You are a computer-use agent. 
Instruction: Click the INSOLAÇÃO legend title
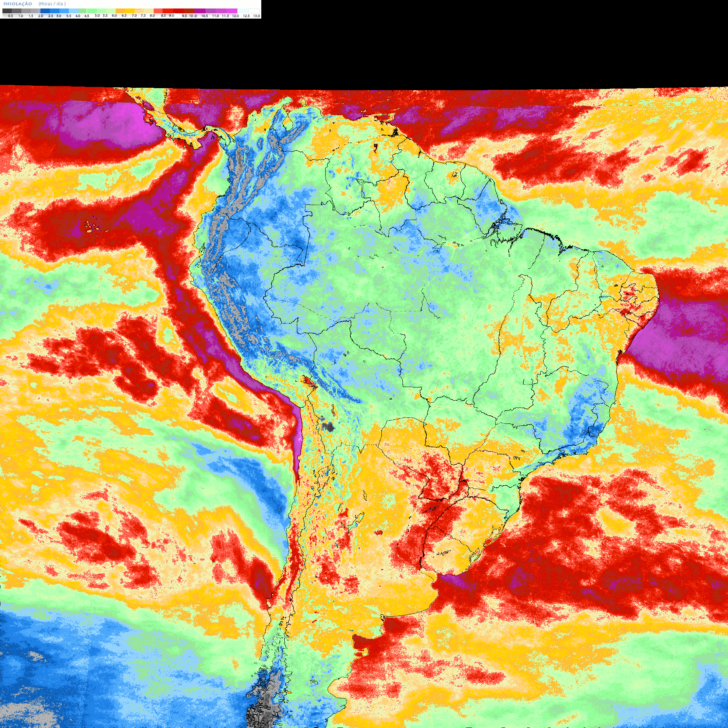pyautogui.click(x=18, y=4)
